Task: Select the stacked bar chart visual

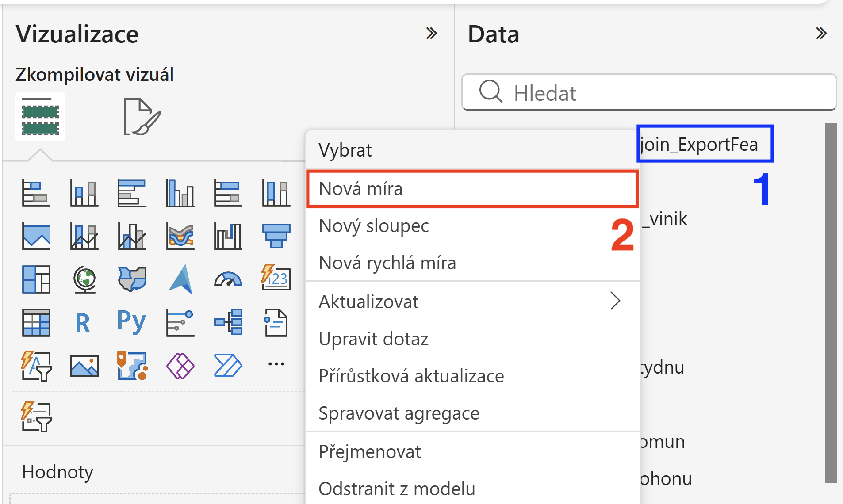Action: (x=36, y=193)
